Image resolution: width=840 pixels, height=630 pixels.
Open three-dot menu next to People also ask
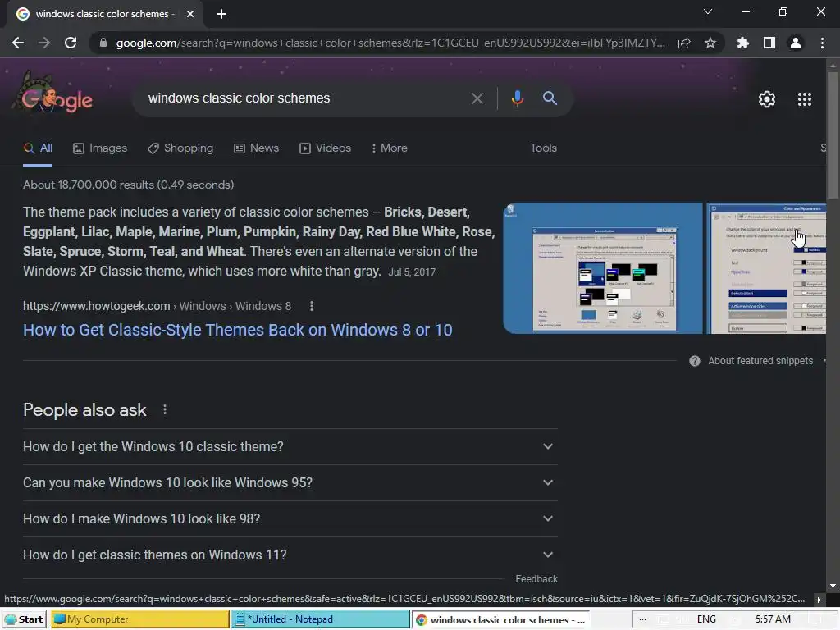pos(164,410)
